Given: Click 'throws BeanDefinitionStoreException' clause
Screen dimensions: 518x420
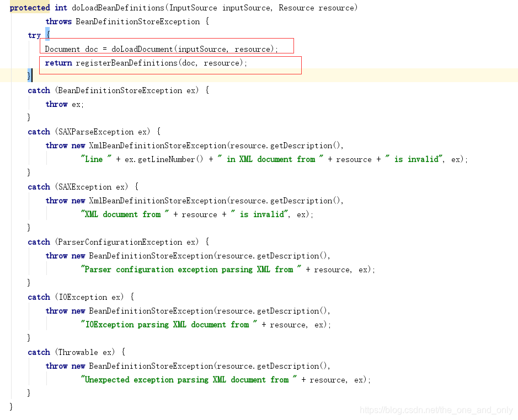Looking at the screenshot, I should click(122, 21).
